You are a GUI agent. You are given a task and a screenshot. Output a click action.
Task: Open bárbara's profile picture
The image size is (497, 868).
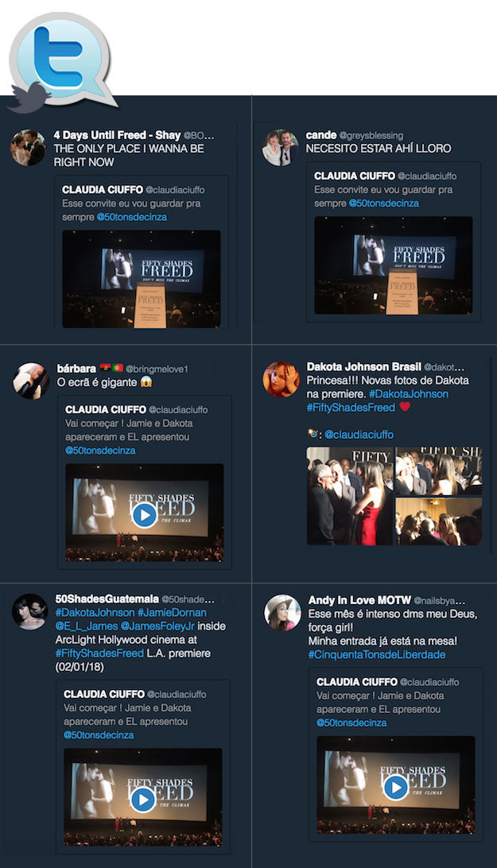[31, 381]
